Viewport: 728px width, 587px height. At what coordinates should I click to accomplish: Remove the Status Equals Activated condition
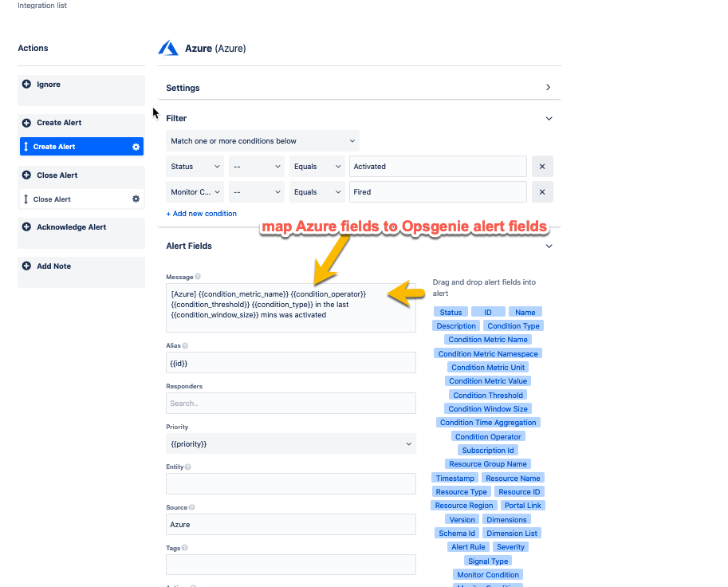coord(542,166)
